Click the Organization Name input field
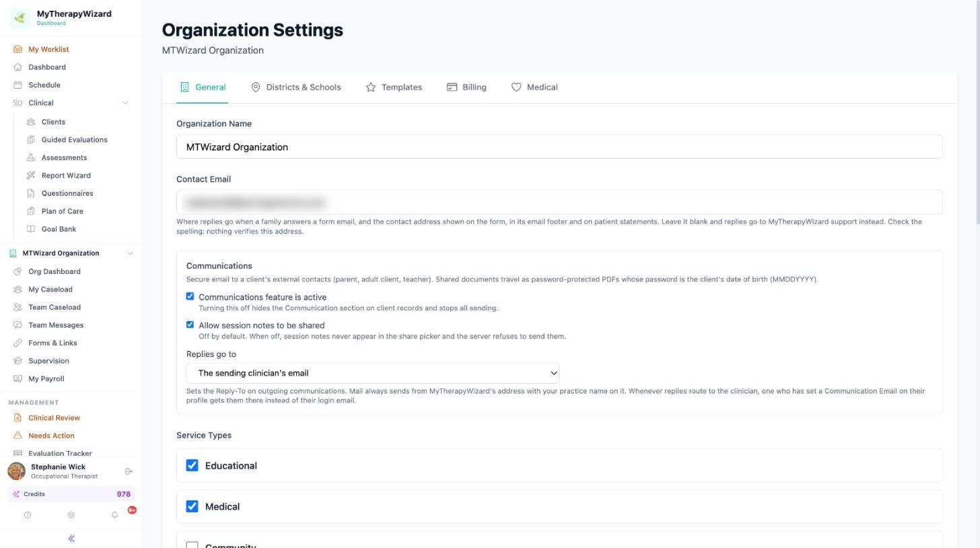The height and width of the screenshot is (548, 980). point(559,147)
